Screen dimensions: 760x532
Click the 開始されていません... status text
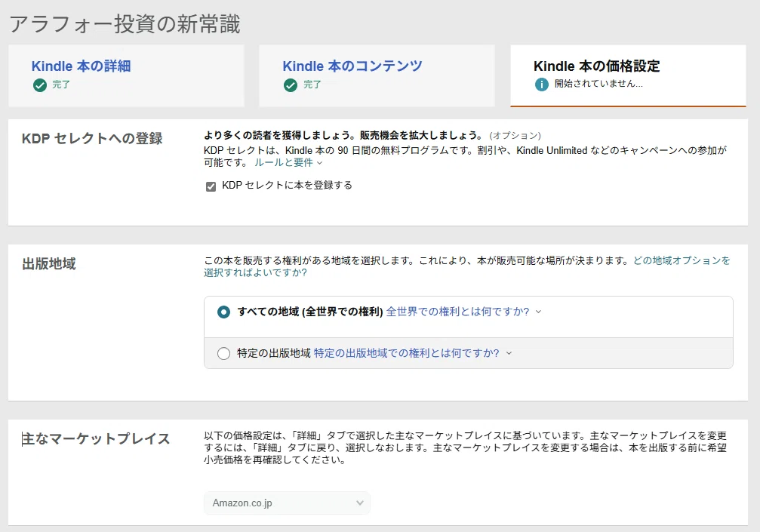(598, 84)
